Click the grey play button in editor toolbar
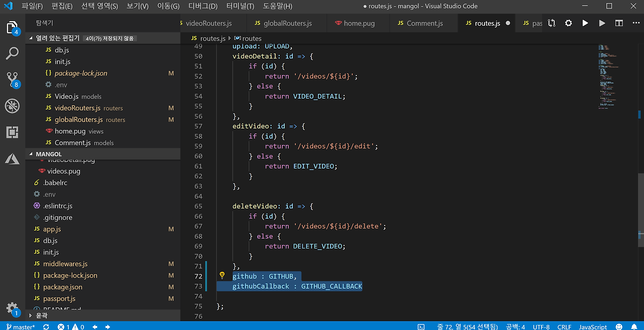 point(602,23)
